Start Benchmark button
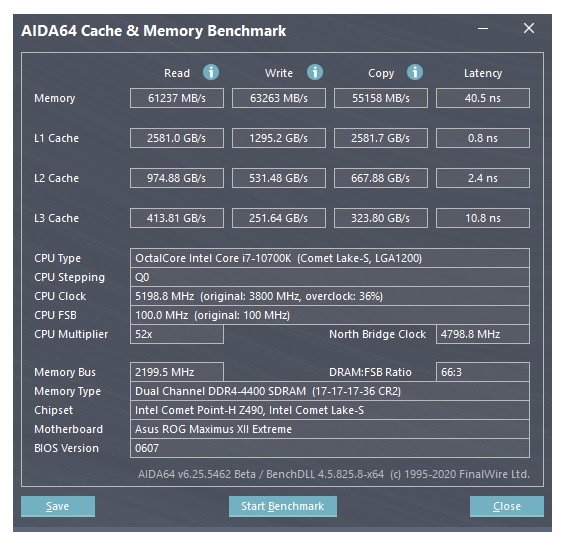This screenshot has width=579, height=546. pos(282,506)
